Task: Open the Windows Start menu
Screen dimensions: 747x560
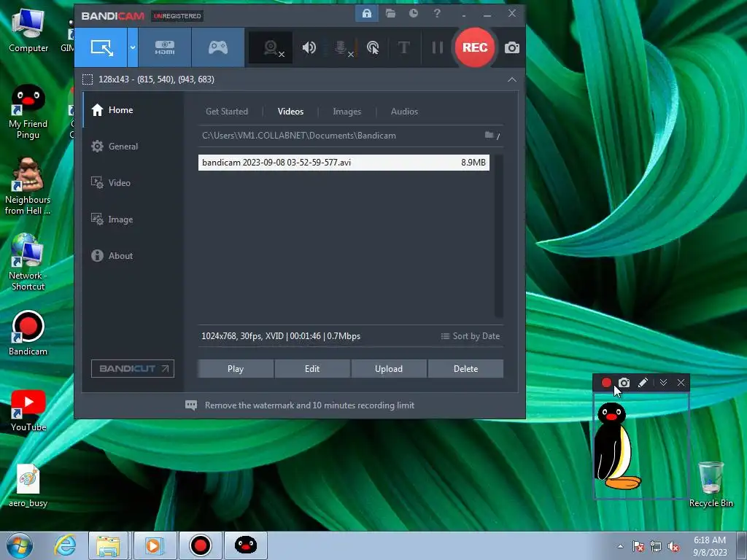Action: coord(20,545)
